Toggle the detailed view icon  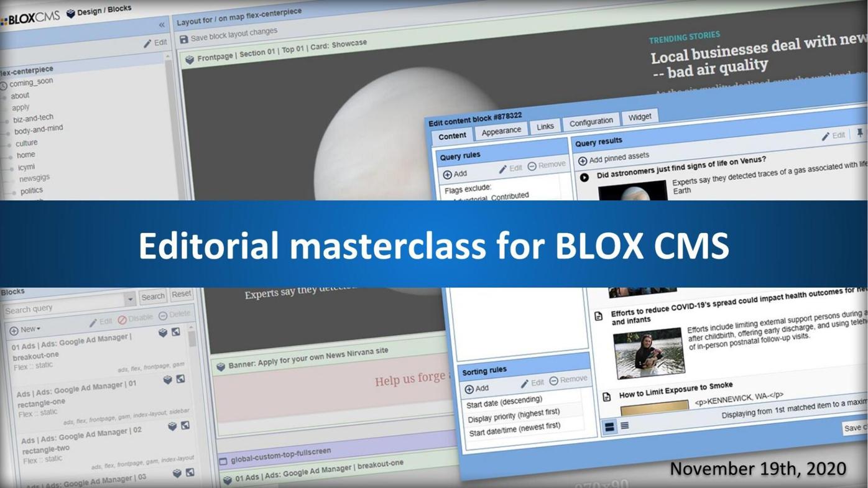point(610,427)
